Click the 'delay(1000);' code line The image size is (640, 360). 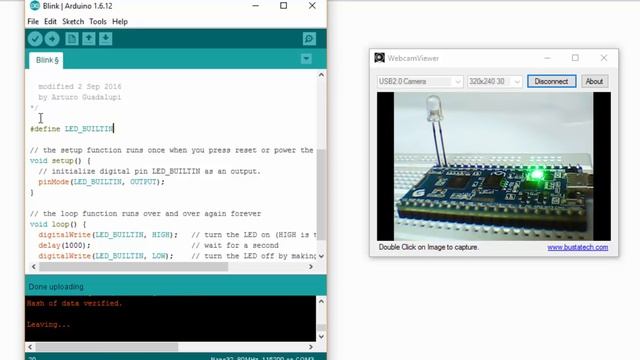point(64,246)
